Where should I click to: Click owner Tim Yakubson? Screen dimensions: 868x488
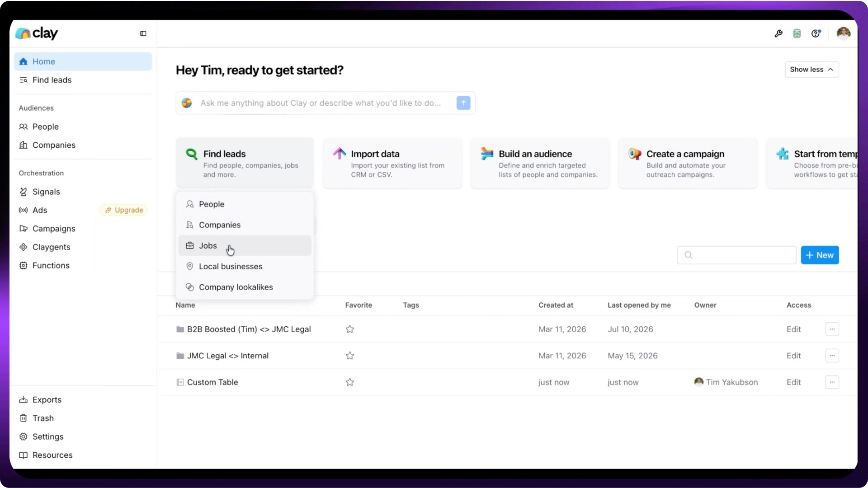click(x=726, y=382)
